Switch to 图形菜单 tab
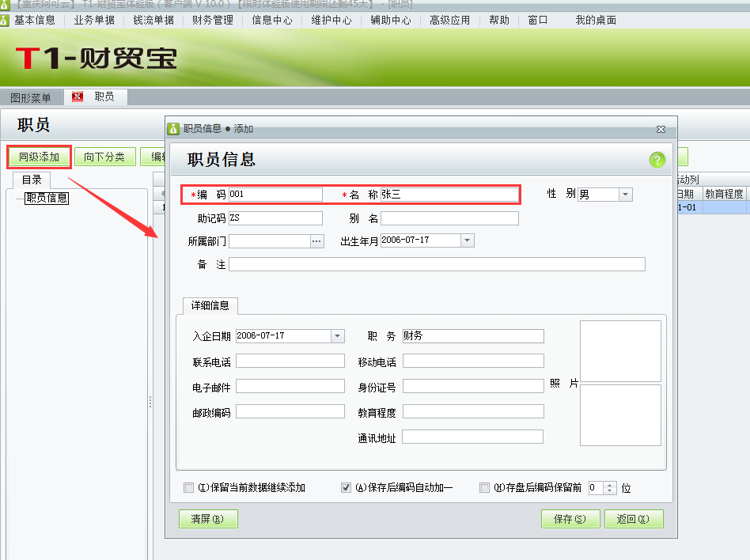 coord(31,97)
